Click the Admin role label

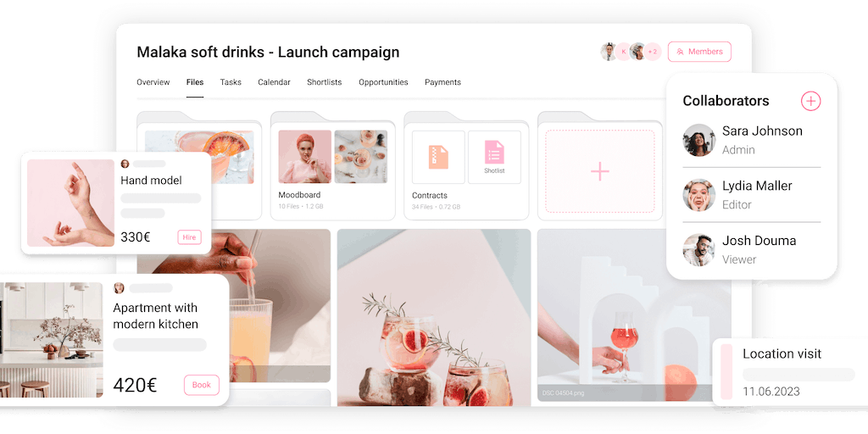coord(738,150)
